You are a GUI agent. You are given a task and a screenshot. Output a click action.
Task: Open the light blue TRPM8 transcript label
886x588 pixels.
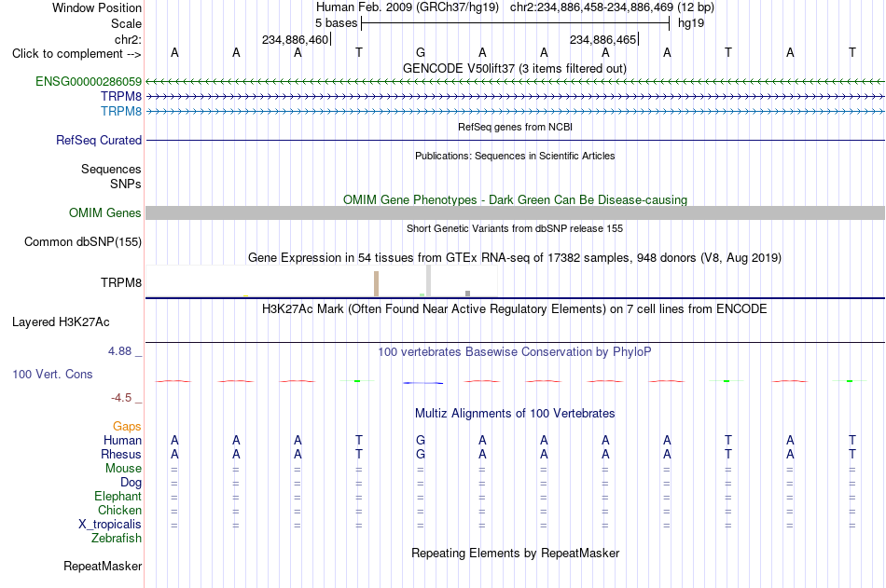121,111
